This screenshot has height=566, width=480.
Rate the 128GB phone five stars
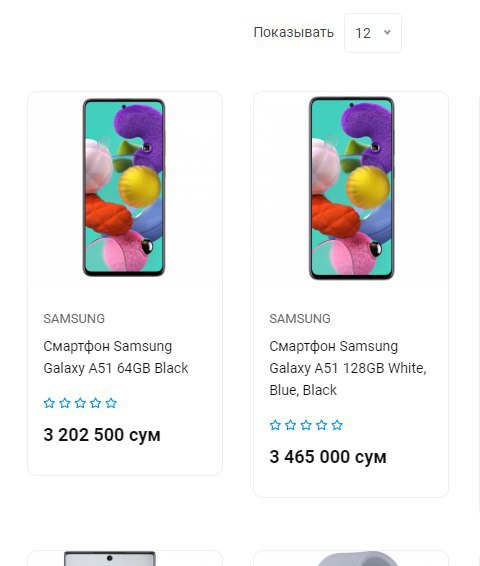pyautogui.click(x=337, y=425)
